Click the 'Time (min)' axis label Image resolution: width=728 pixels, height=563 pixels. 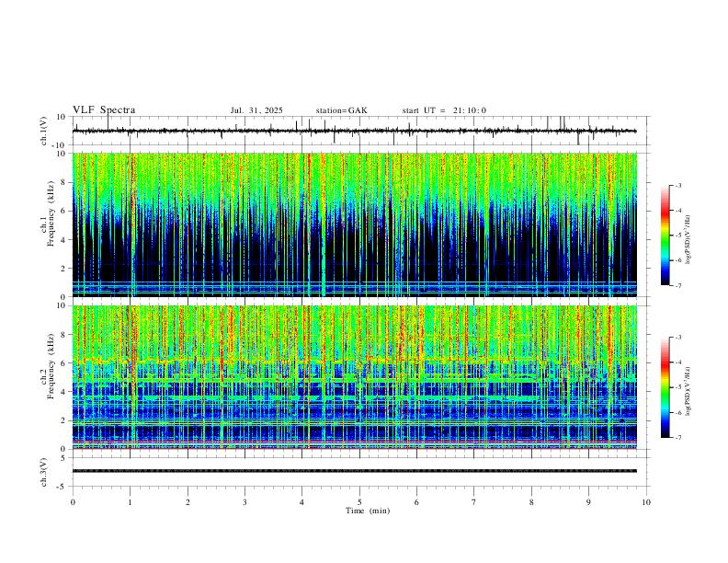(368, 511)
